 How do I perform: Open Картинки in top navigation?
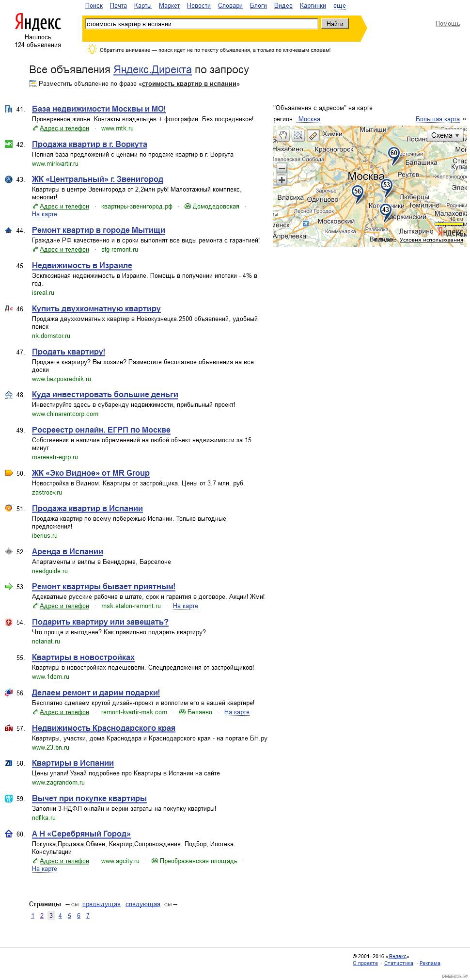pos(313,6)
